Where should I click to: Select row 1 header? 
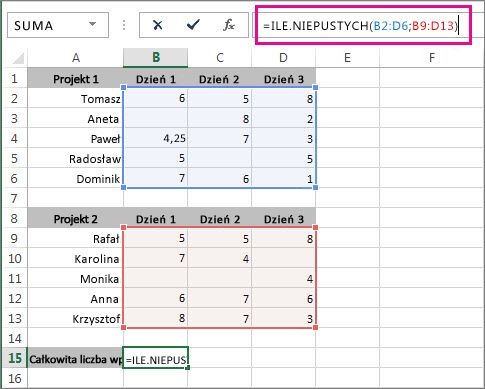(x=15, y=78)
